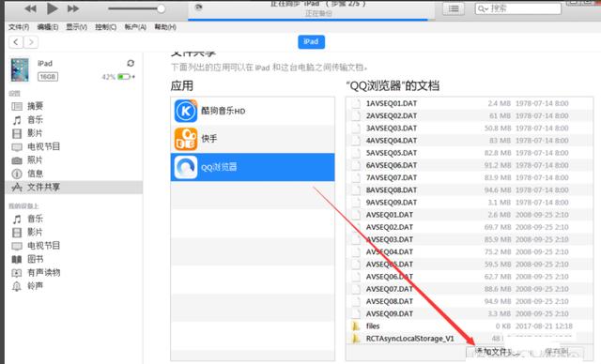Click the fast-forward playback button

(x=73, y=8)
